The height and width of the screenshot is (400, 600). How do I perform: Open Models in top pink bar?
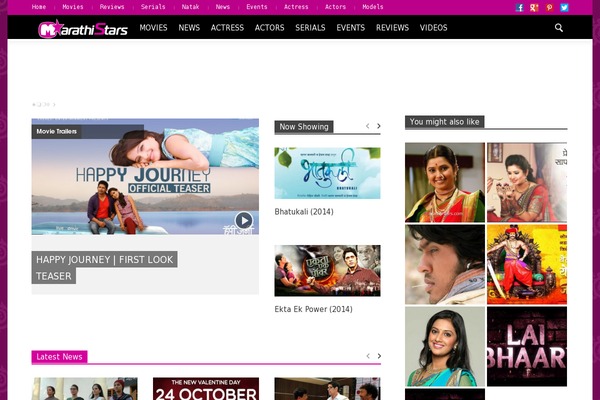pos(373,7)
